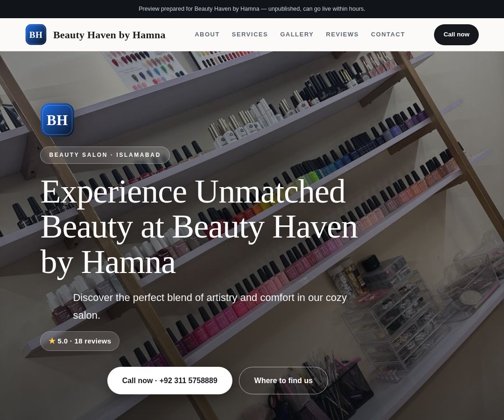The width and height of the screenshot is (504, 420).
Task: Click the BH logo icon in header
Action: click(x=35, y=35)
